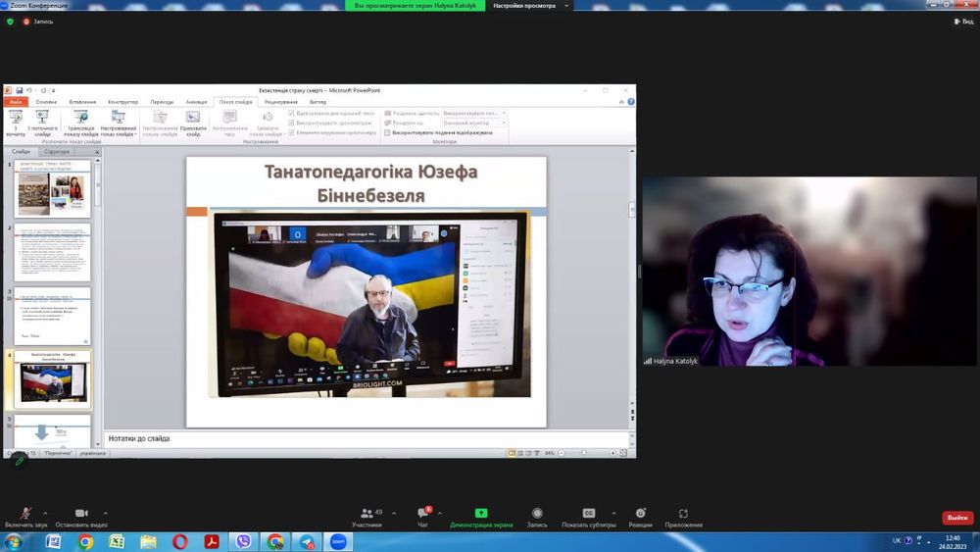
Task: Stop video using the camera icon
Action: [80, 514]
